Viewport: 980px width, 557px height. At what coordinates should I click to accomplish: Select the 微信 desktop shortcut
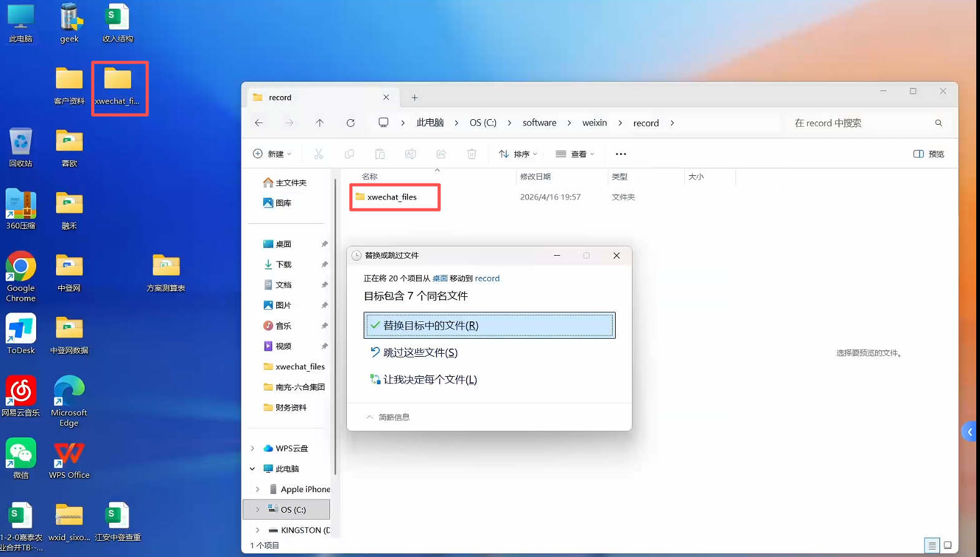click(21, 459)
